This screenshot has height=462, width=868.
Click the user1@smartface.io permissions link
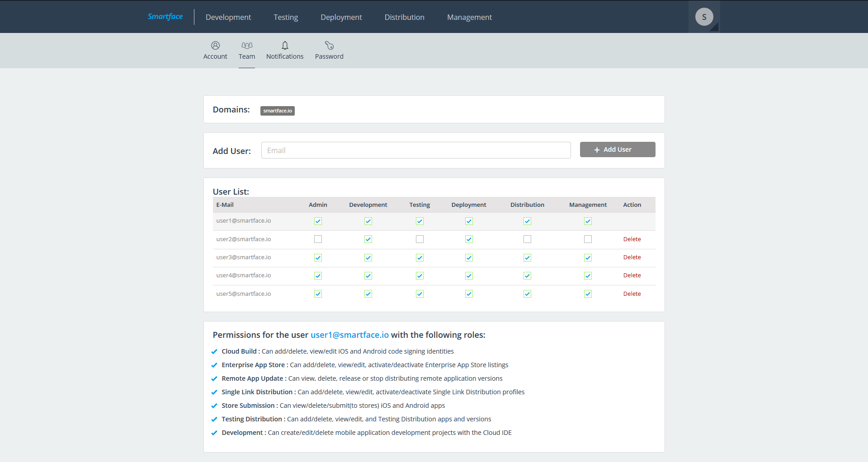click(x=349, y=335)
